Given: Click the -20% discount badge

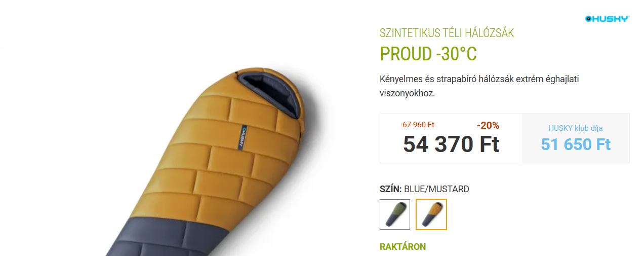Looking at the screenshot, I should pyautogui.click(x=488, y=125).
